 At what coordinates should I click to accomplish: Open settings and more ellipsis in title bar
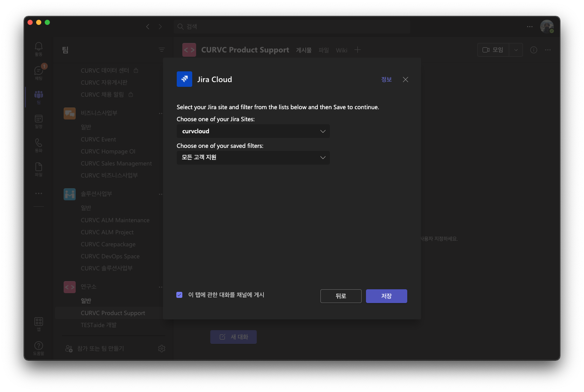coord(530,27)
